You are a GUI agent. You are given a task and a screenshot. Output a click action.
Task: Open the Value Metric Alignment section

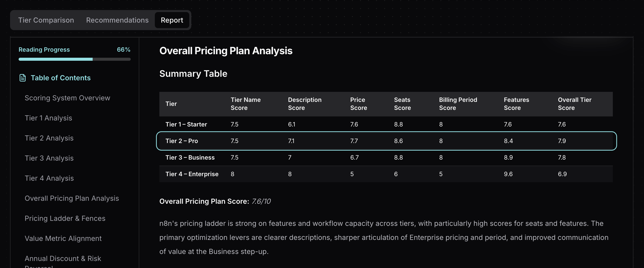tap(63, 238)
